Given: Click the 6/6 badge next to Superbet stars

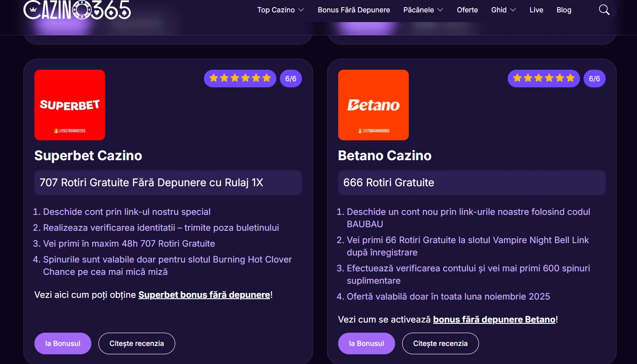Looking at the screenshot, I should click(x=291, y=78).
